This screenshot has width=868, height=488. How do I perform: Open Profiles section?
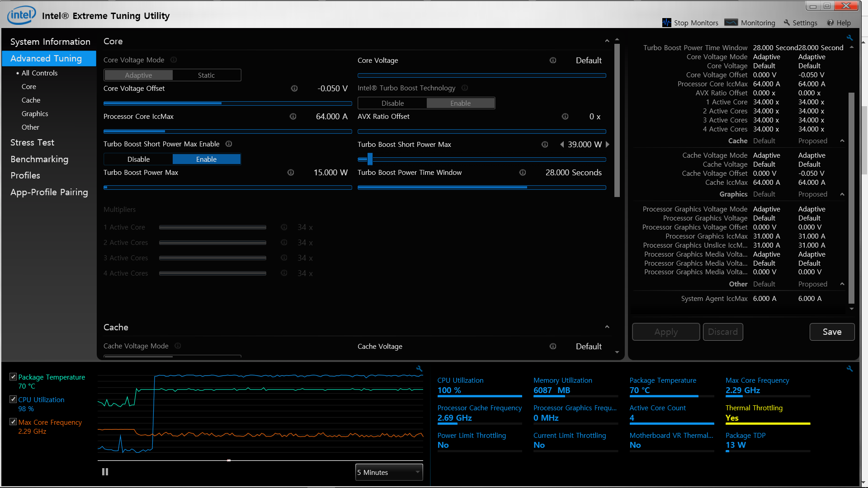(x=25, y=175)
